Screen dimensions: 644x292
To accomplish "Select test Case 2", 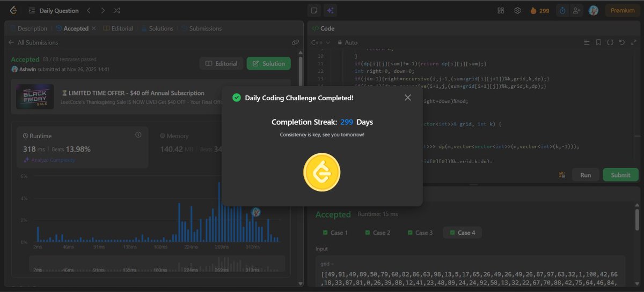I will (x=377, y=233).
